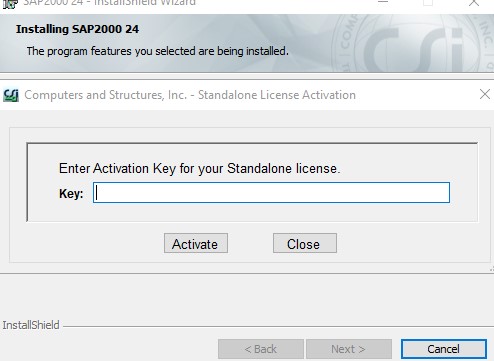494x361 pixels.
Task: Click the Enter Activation Key instruction text
Action: point(199,169)
